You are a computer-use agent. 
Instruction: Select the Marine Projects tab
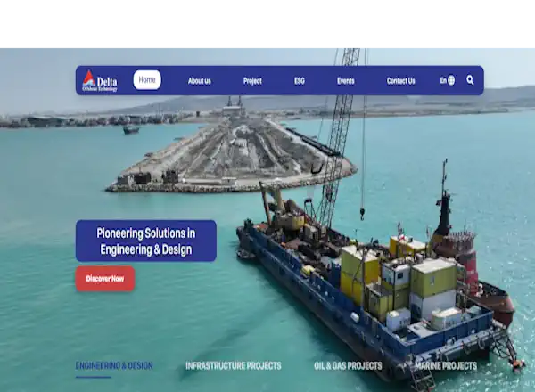pos(446,366)
